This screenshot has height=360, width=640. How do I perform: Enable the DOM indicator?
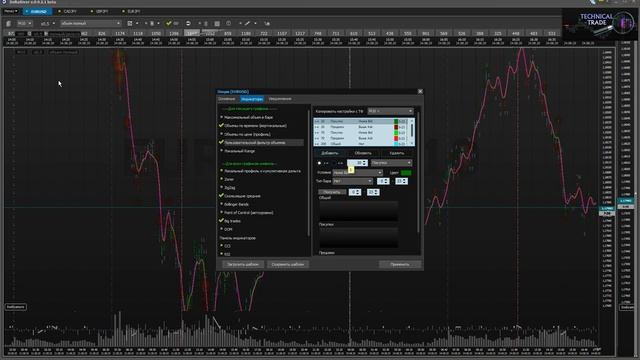coord(227,229)
